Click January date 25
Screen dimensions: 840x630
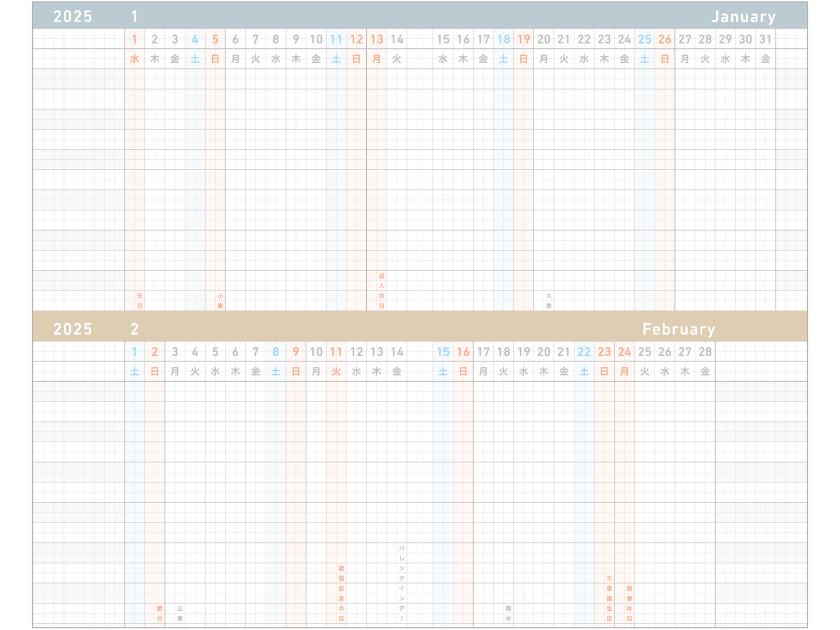click(644, 40)
